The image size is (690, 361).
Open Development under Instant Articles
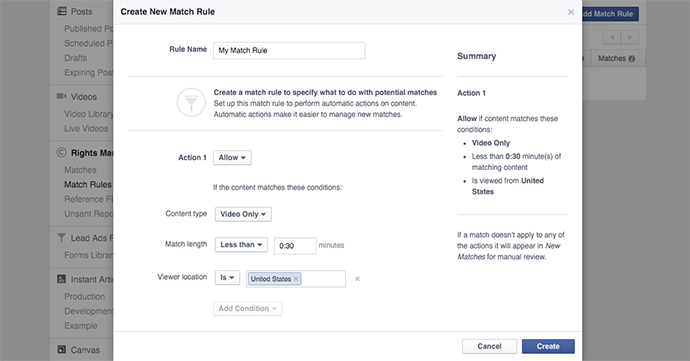pos(88,311)
